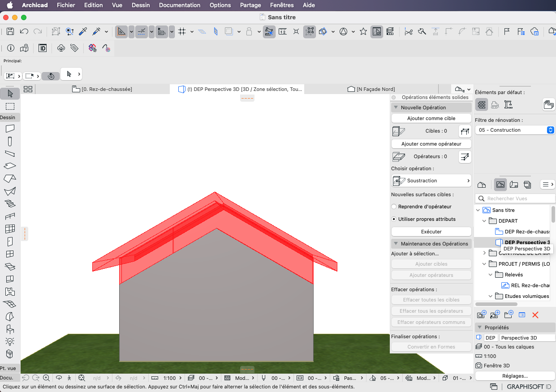
Task: Collapse the Sans titre tree root
Action: [478, 210]
